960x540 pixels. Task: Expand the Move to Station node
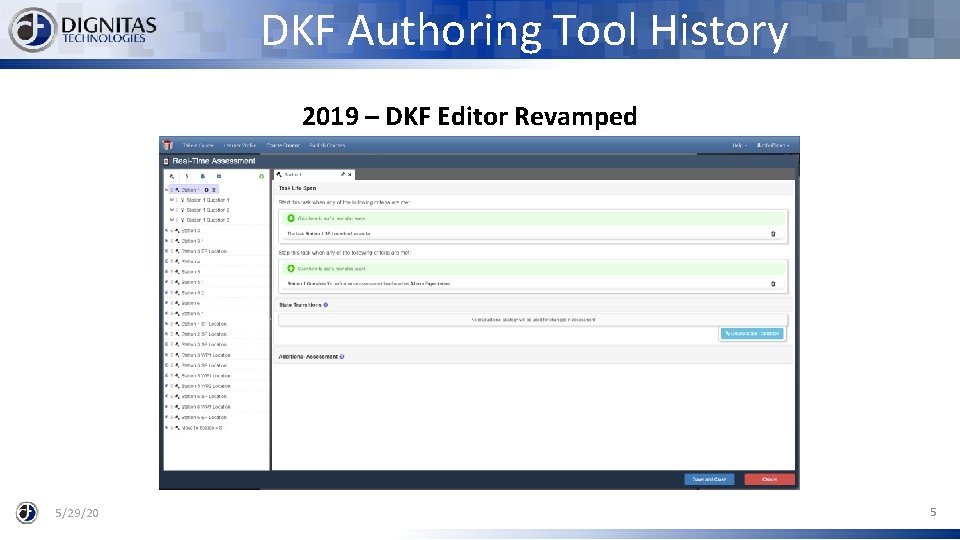166,428
